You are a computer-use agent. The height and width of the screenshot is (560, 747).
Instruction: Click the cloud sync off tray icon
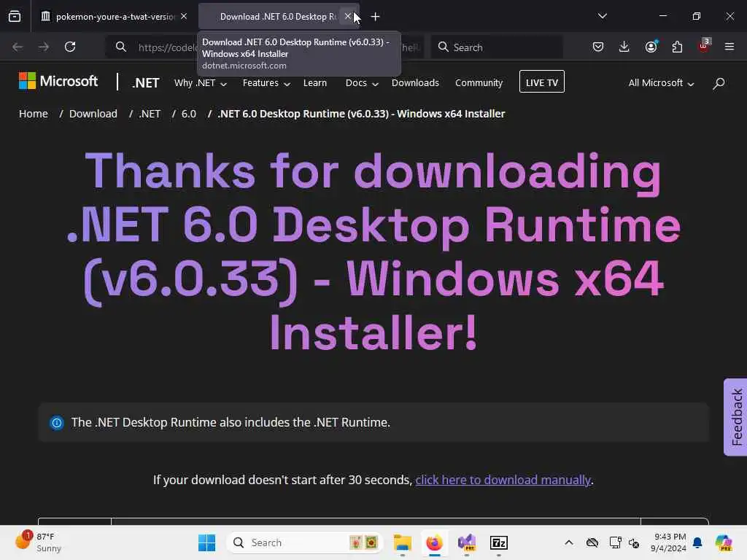592,542
